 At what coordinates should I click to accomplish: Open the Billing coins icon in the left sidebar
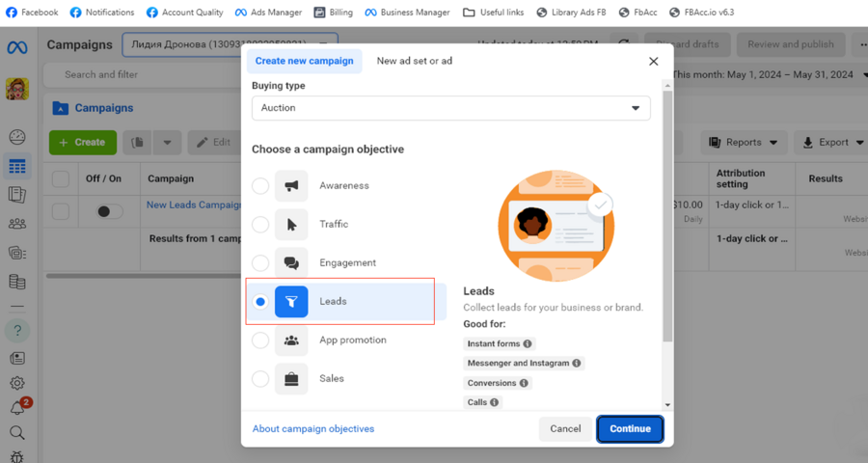pos(17,282)
